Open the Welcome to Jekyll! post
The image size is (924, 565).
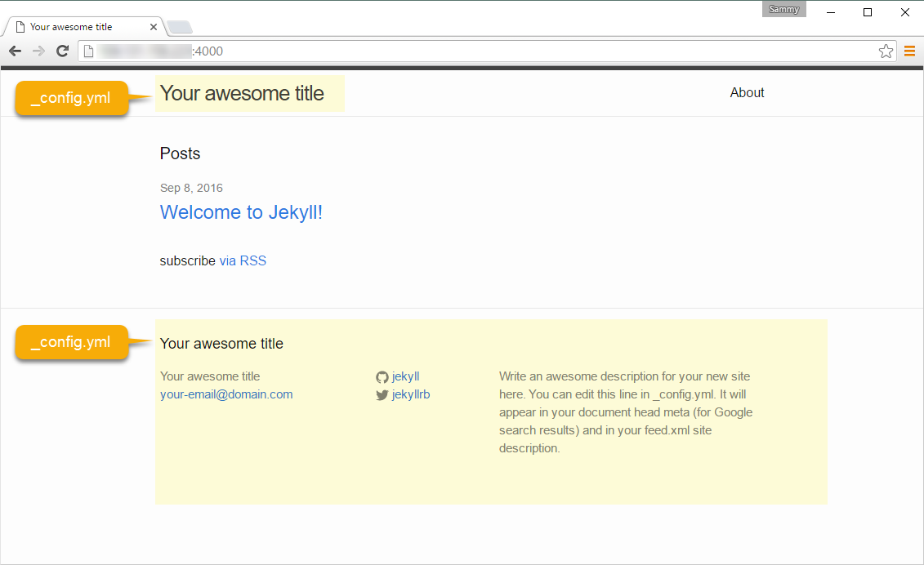pos(241,212)
